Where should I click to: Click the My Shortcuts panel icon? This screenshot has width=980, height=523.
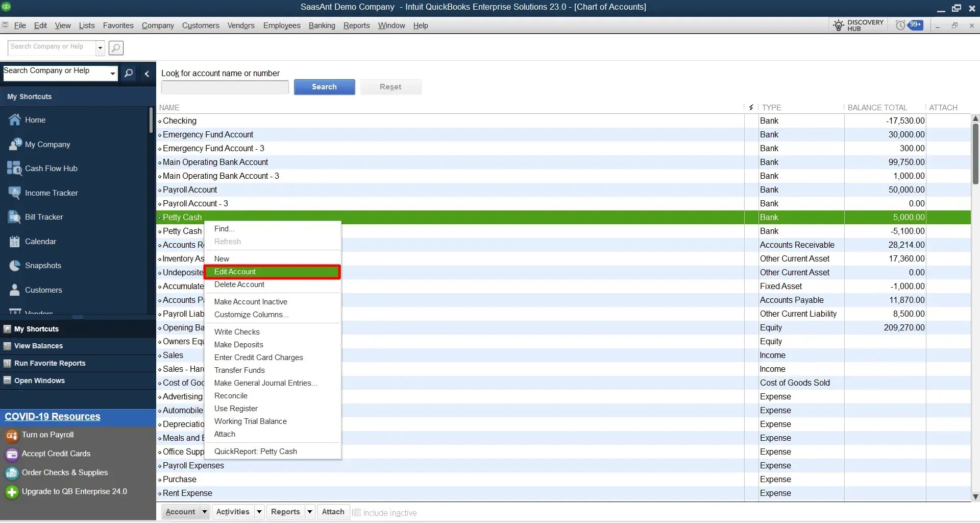[x=7, y=329]
